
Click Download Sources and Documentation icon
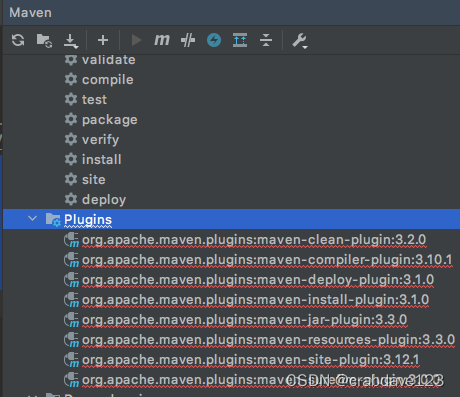(x=71, y=41)
